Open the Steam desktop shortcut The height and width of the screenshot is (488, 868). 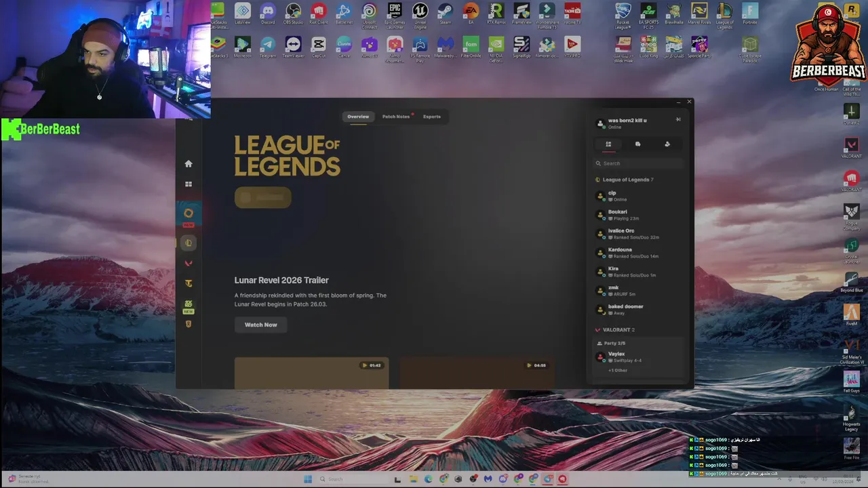click(446, 14)
